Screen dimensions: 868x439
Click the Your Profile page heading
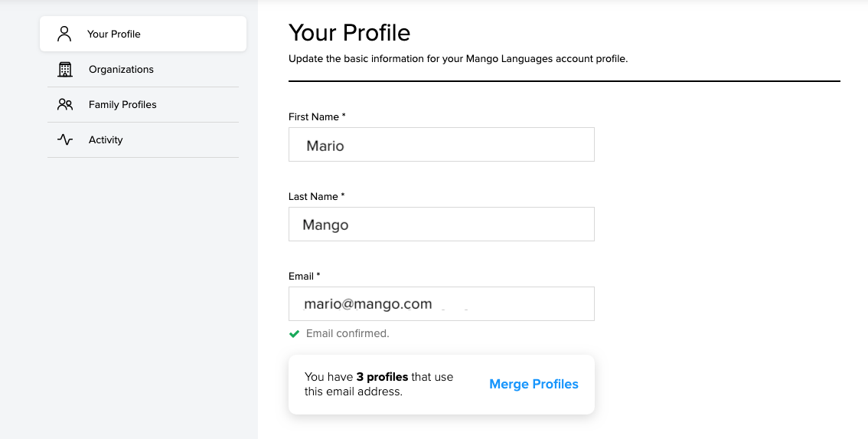pyautogui.click(x=349, y=33)
